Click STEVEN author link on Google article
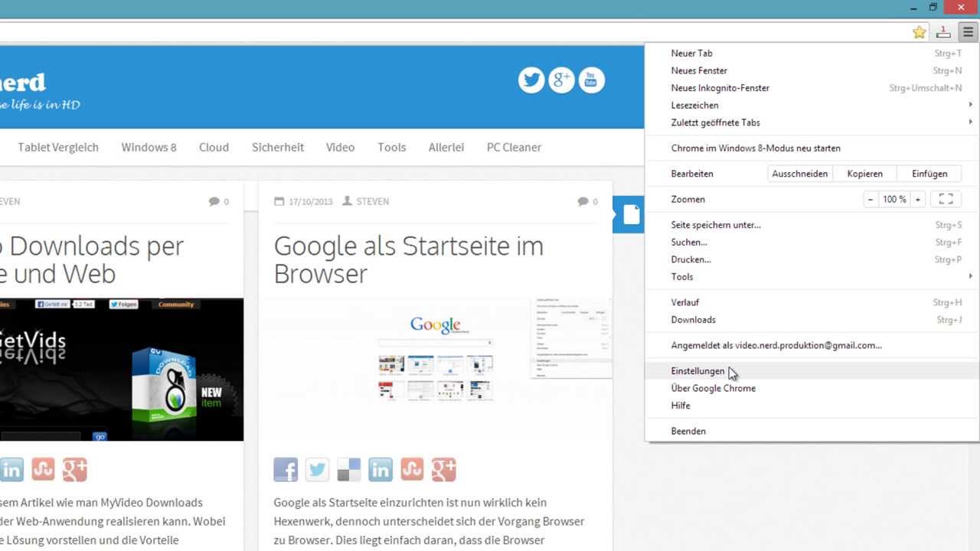 pyautogui.click(x=373, y=201)
